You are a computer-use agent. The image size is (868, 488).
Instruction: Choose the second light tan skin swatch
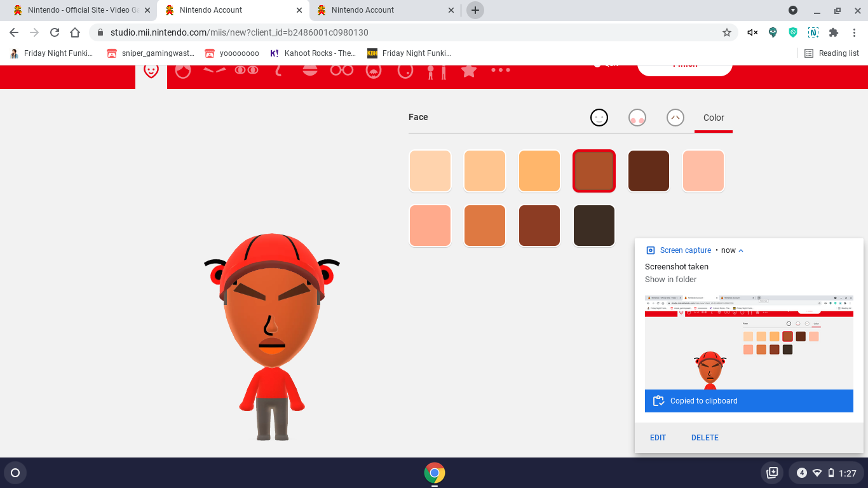(x=485, y=171)
